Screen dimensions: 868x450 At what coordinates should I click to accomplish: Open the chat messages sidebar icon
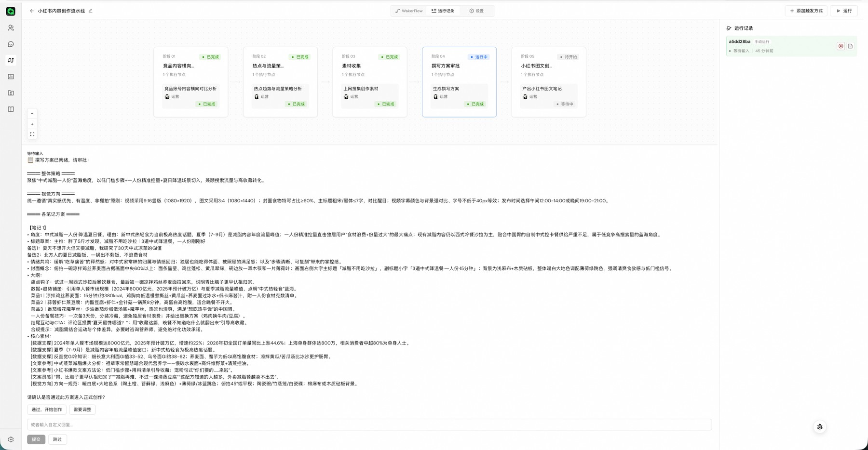(x=11, y=44)
